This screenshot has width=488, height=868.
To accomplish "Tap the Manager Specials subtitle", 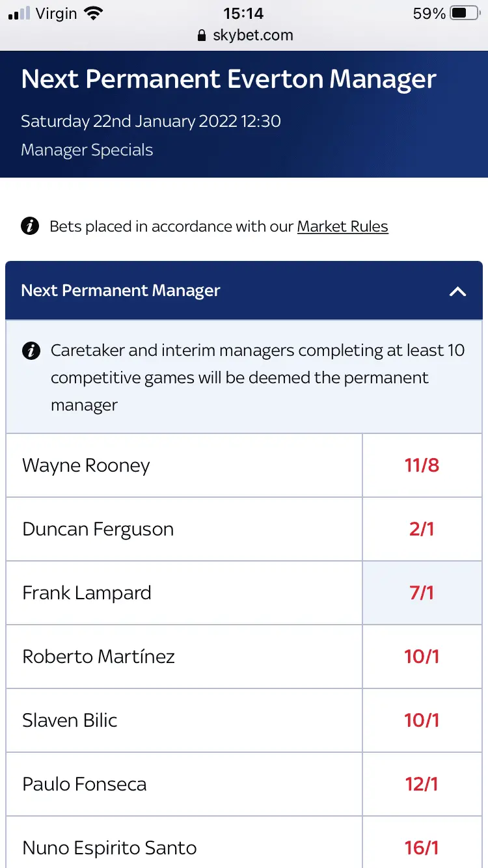I will (87, 150).
